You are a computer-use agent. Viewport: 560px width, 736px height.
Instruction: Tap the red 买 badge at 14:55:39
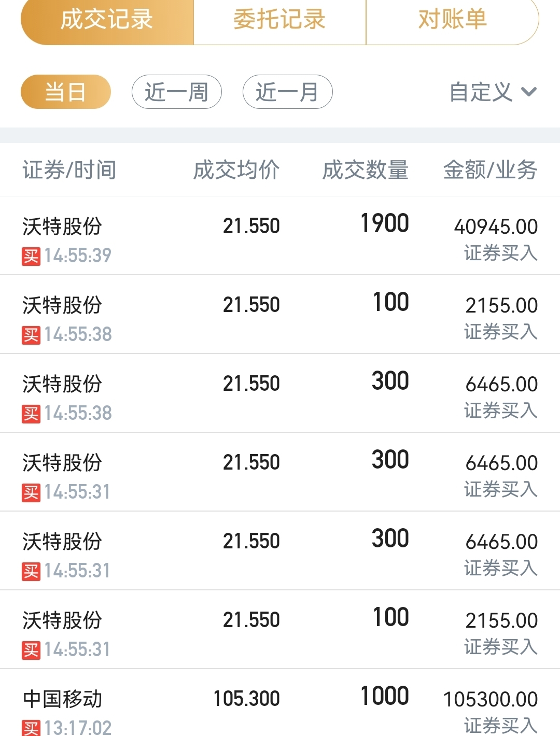pyautogui.click(x=31, y=256)
